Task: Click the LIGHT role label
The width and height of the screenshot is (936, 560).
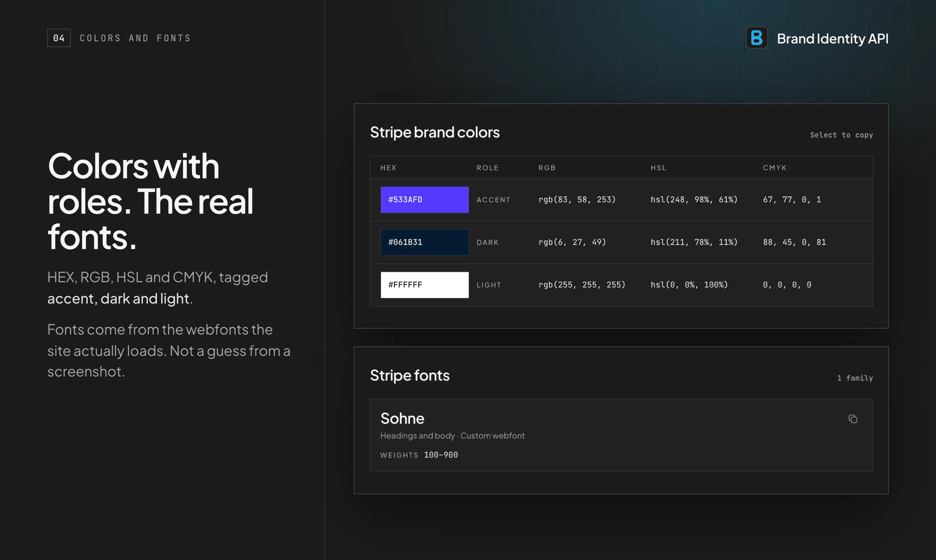Action: click(x=489, y=285)
